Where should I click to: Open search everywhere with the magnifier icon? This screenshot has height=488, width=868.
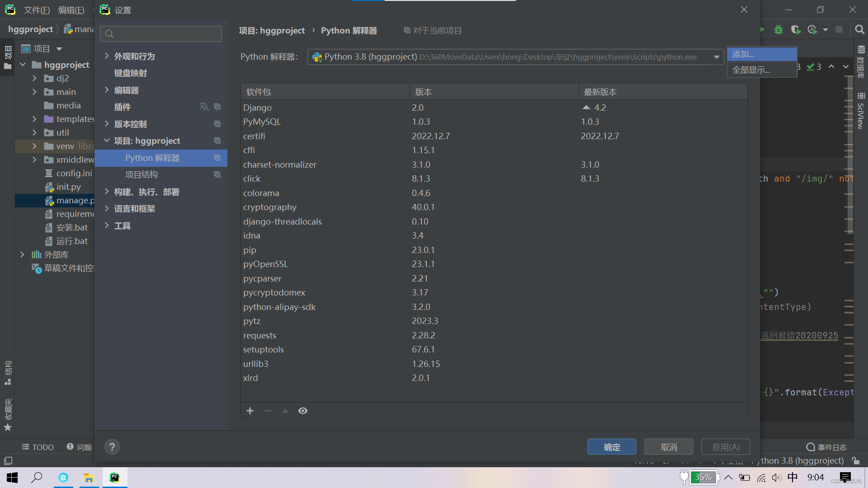[860, 29]
